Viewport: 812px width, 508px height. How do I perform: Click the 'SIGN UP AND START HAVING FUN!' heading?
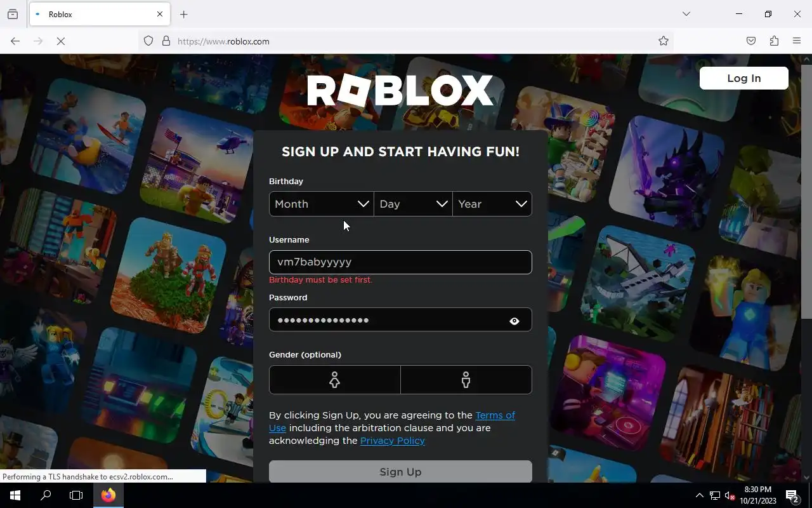400,151
